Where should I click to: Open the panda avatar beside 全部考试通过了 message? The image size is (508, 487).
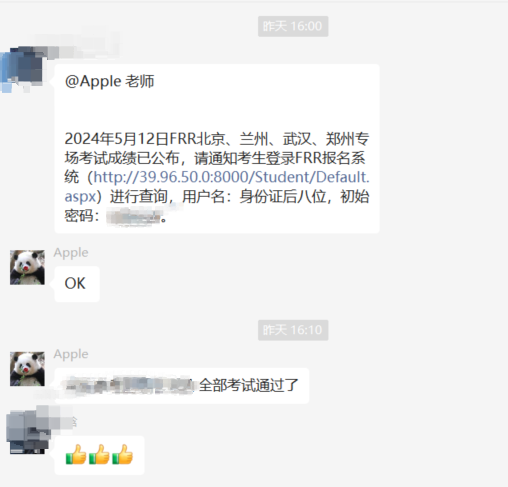pos(27,369)
